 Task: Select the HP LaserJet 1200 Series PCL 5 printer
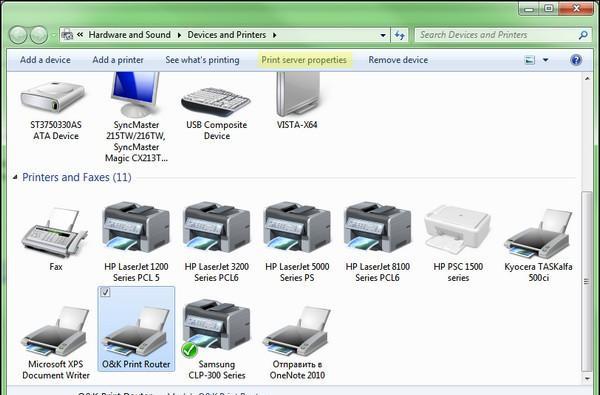[x=136, y=227]
